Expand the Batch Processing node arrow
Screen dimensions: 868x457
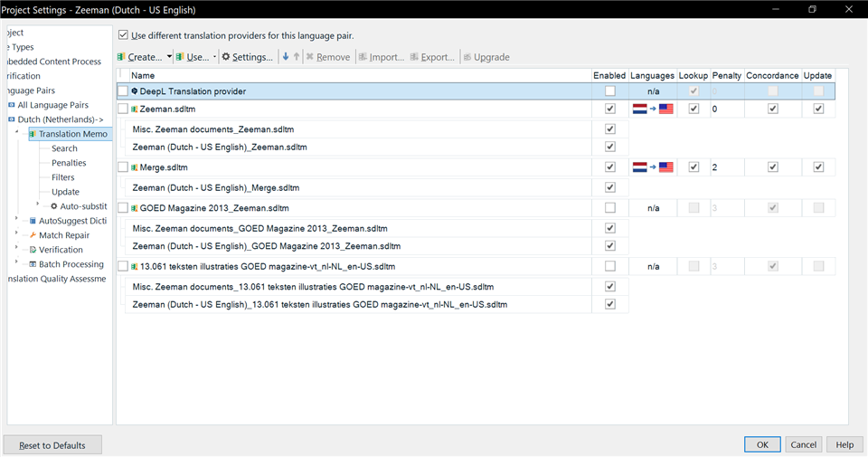click(16, 262)
